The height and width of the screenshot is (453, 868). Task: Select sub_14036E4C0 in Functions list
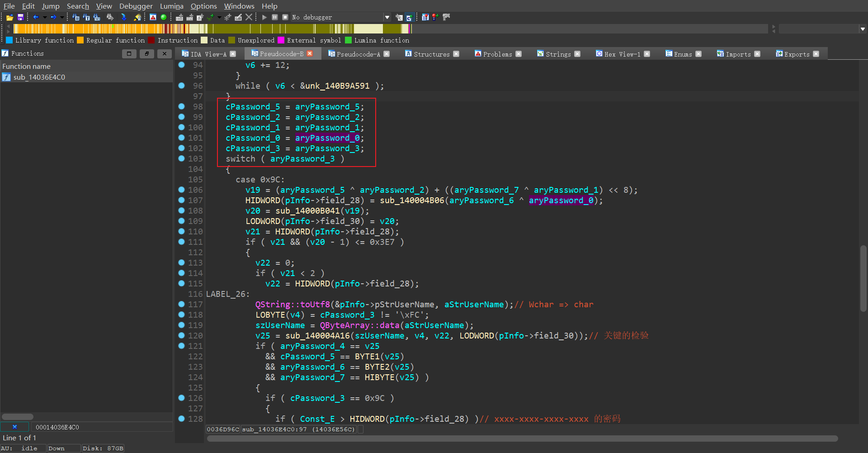click(39, 77)
